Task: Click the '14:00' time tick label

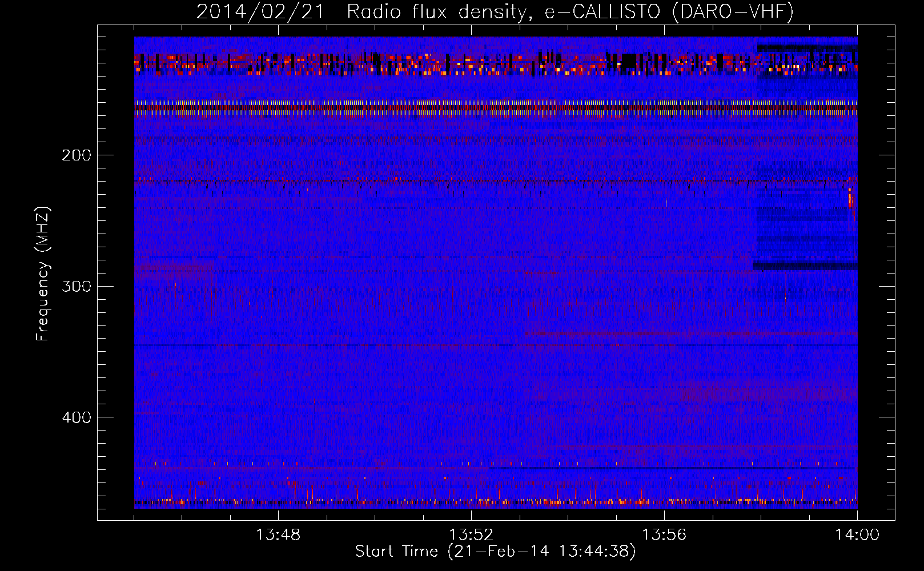Action: click(x=857, y=535)
